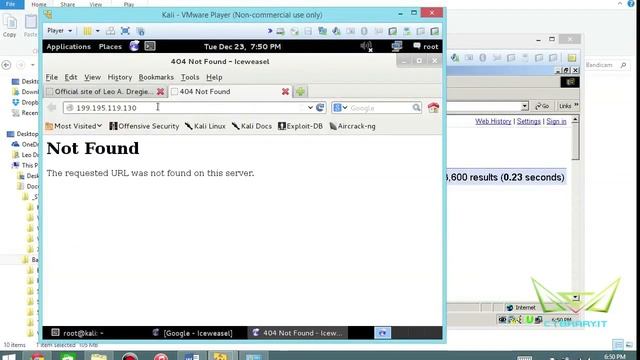Close the 404 Not Found tab
This screenshot has height=360, width=640.
pyautogui.click(x=285, y=92)
